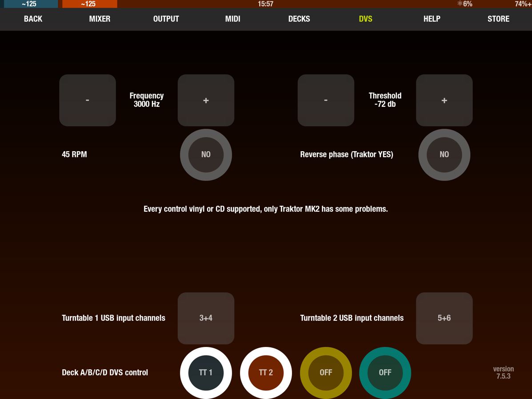Change Turntable 2 USB input channels 5+6
532x399 pixels.
pyautogui.click(x=444, y=318)
